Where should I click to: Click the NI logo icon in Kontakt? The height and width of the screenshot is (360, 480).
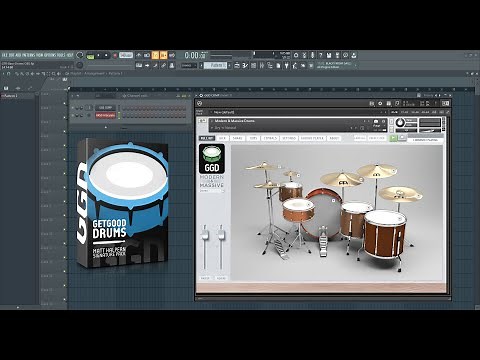tap(445, 104)
